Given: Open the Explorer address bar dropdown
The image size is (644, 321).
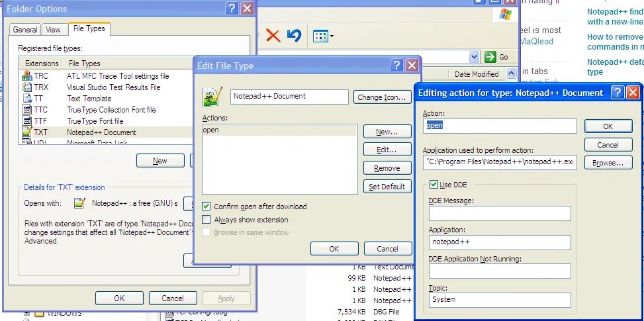Looking at the screenshot, I should click(x=475, y=57).
